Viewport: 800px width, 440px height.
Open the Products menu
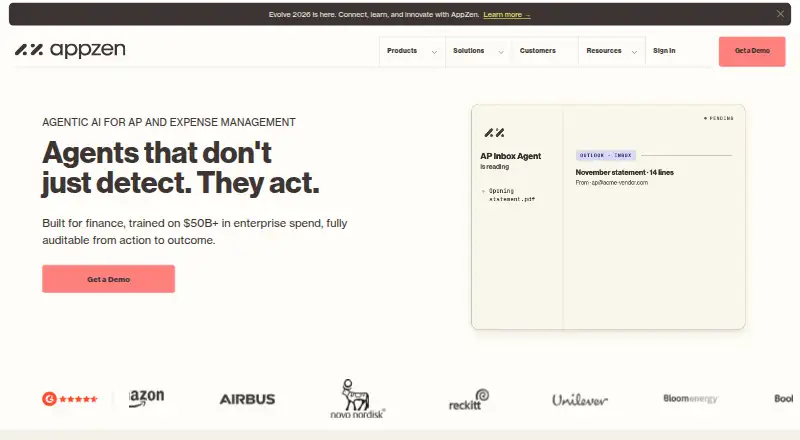point(402,51)
